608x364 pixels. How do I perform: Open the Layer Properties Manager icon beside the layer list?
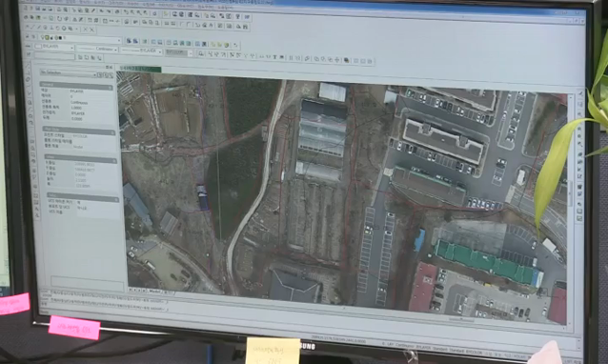(27, 37)
